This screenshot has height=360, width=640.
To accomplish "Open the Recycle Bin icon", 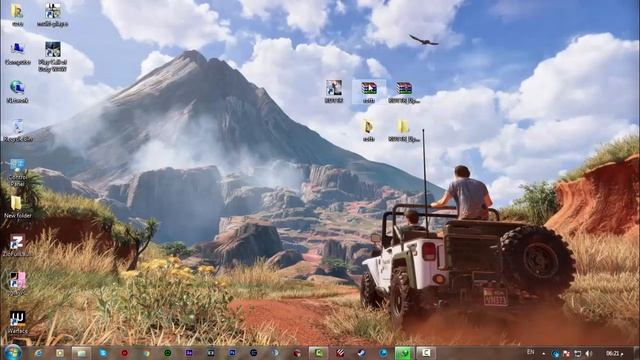I will click(x=18, y=131).
